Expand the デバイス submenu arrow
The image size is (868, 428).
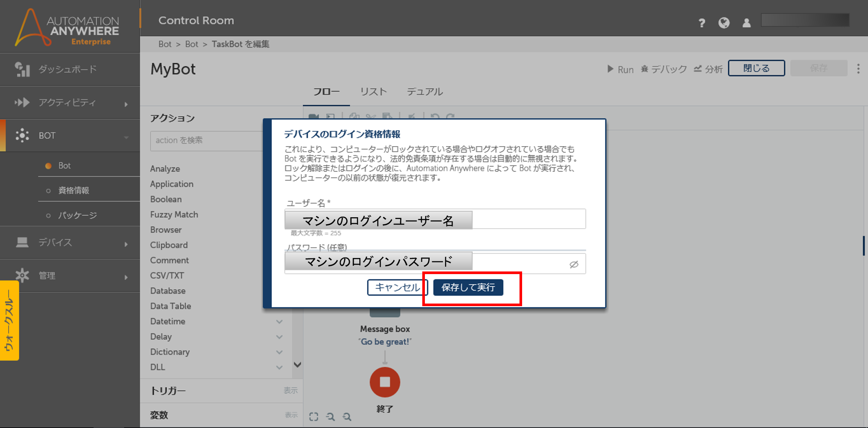126,244
